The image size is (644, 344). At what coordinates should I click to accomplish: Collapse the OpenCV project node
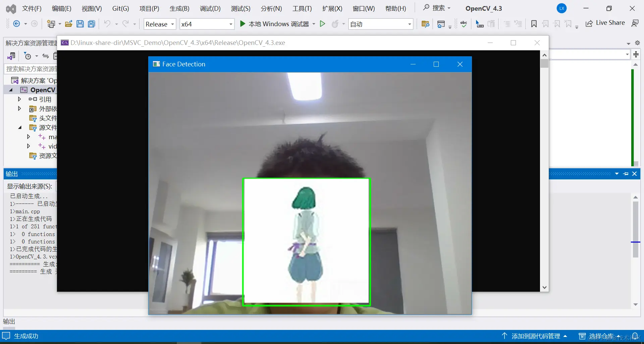tap(11, 90)
